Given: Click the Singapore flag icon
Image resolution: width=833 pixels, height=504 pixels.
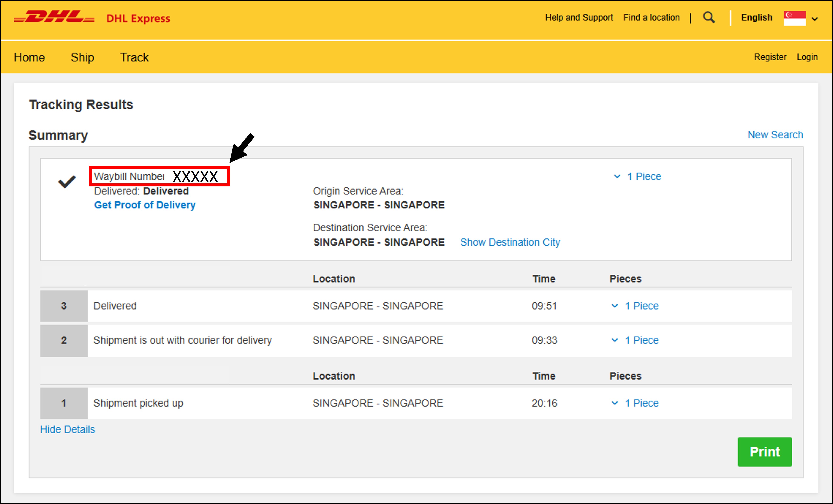Looking at the screenshot, I should point(794,18).
